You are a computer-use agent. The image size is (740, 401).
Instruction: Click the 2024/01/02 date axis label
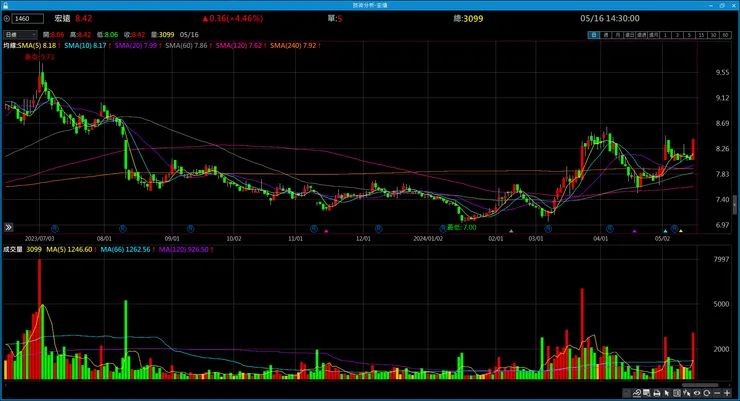click(428, 239)
